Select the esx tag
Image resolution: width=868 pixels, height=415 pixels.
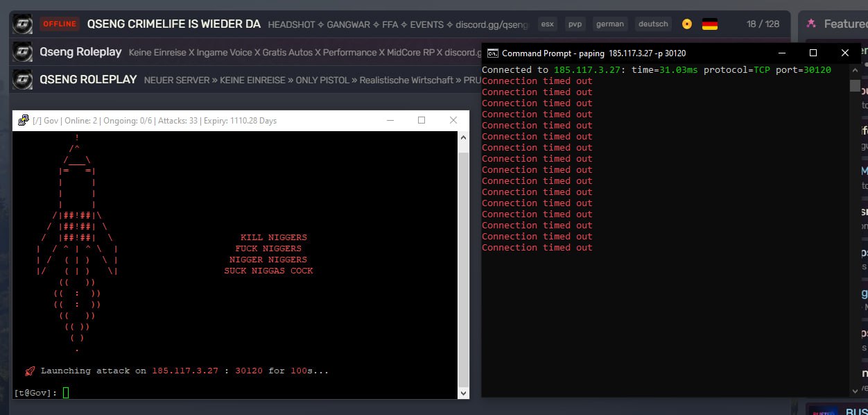(548, 24)
